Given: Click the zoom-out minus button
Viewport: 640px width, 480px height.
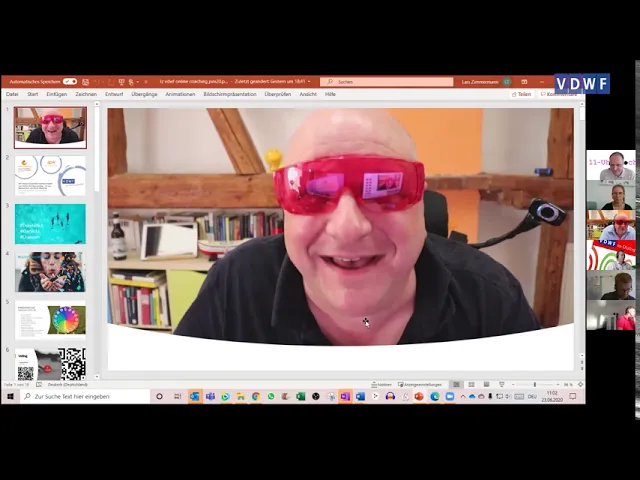Looking at the screenshot, I should click(x=513, y=384).
